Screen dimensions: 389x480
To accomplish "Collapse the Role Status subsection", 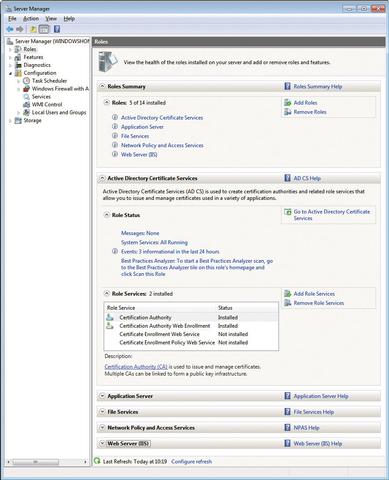I will coord(107,215).
